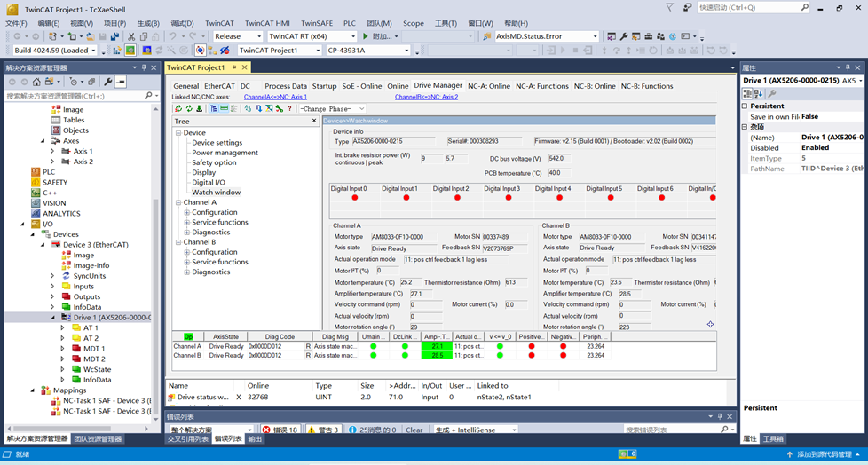The height and width of the screenshot is (465, 868).
Task: Click the Save All icon in toolbar
Action: (x=114, y=36)
